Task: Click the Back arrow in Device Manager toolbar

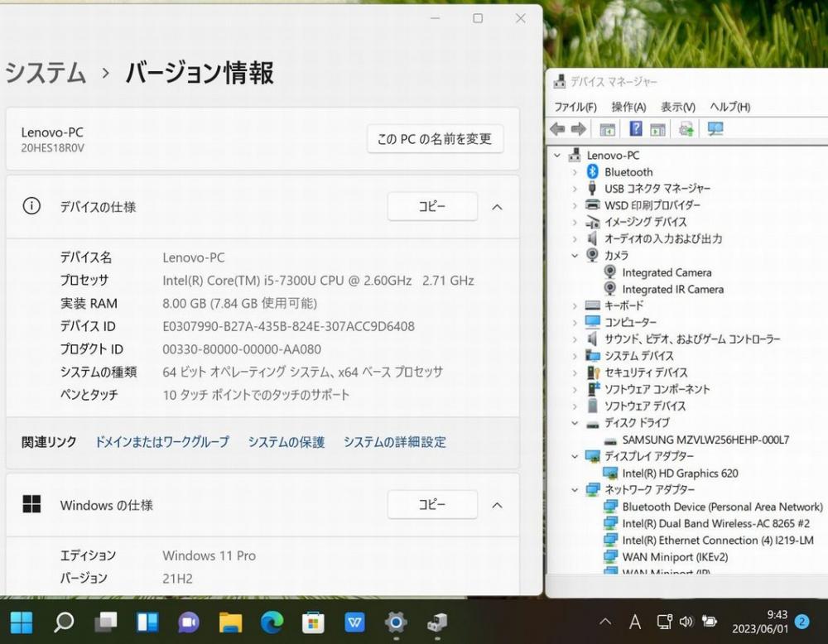Action: pyautogui.click(x=557, y=129)
